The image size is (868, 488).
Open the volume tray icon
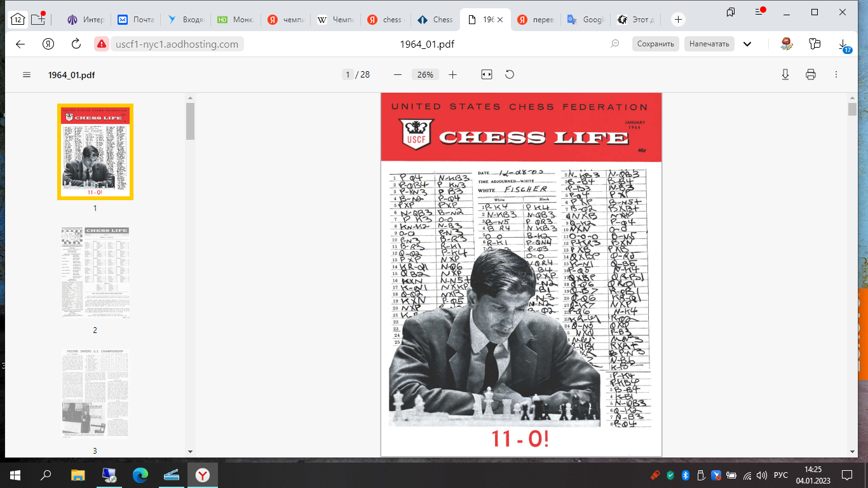pos(761,475)
